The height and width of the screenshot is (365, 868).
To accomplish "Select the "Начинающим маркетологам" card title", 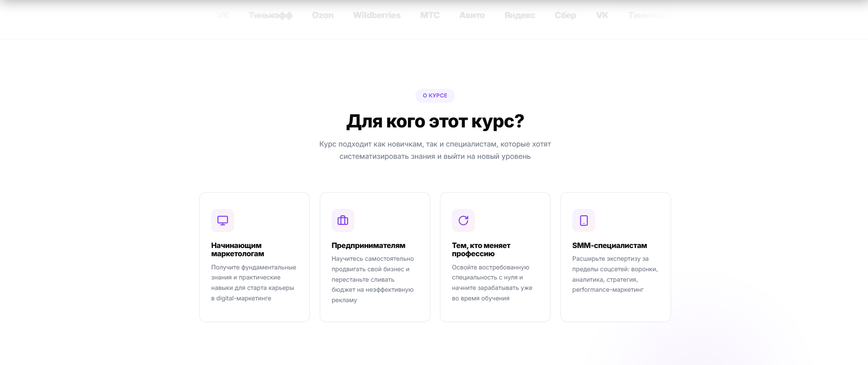I will click(x=237, y=249).
